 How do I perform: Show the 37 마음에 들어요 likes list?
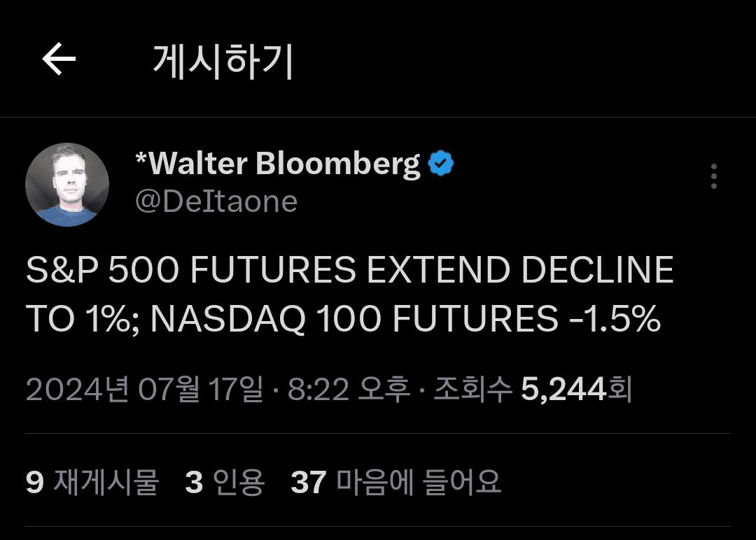[395, 482]
